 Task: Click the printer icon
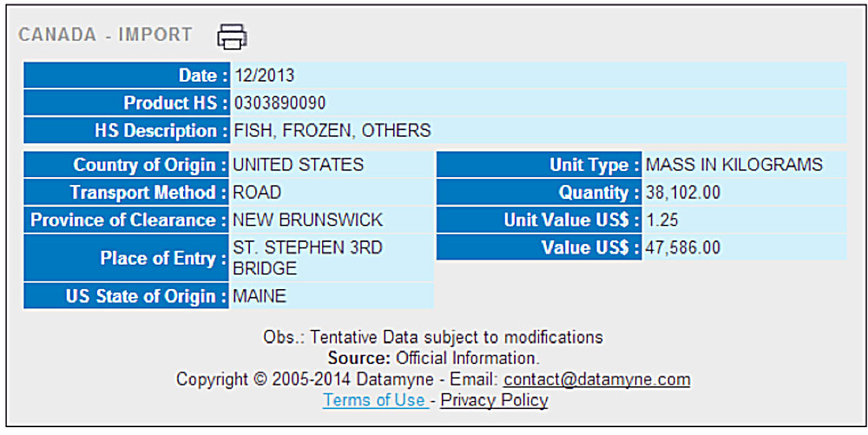[x=232, y=36]
